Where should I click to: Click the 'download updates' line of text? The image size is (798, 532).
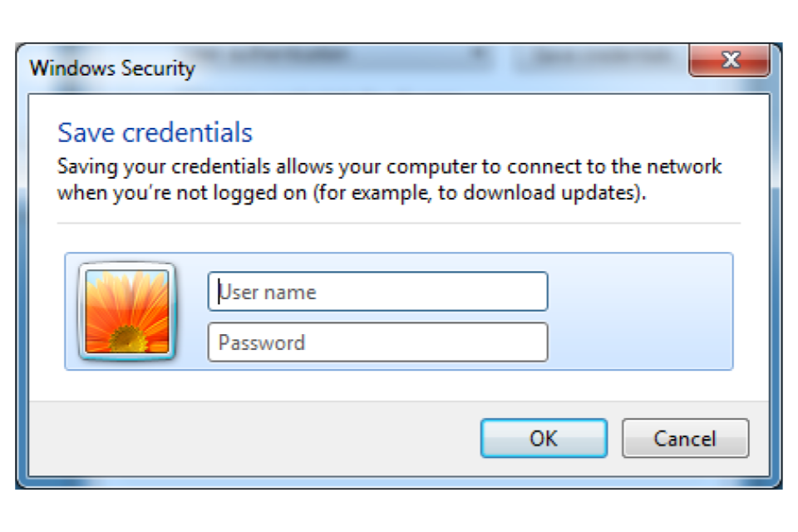(x=351, y=194)
